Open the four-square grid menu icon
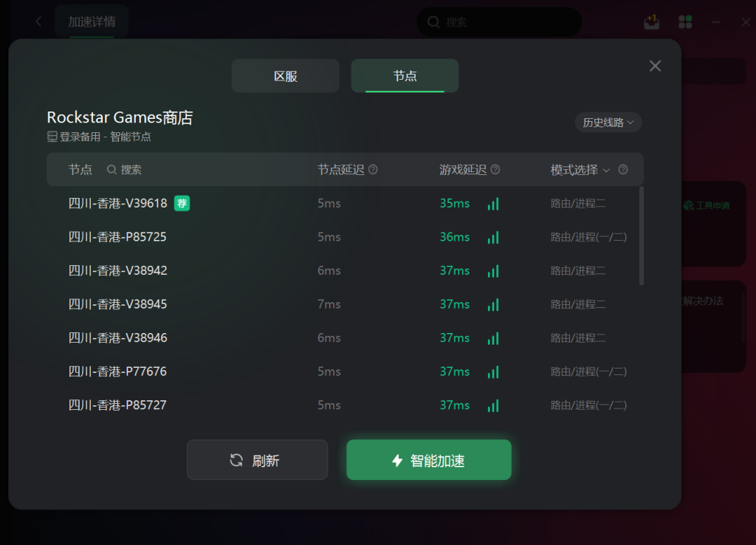The height and width of the screenshot is (545, 756). (685, 21)
